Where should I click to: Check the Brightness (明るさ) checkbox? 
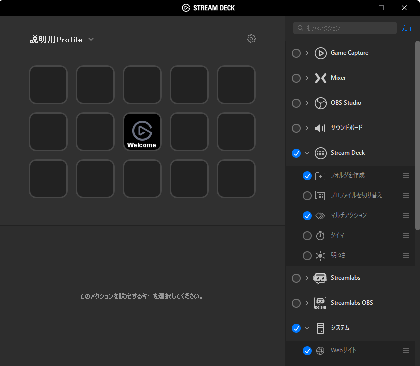(307, 256)
